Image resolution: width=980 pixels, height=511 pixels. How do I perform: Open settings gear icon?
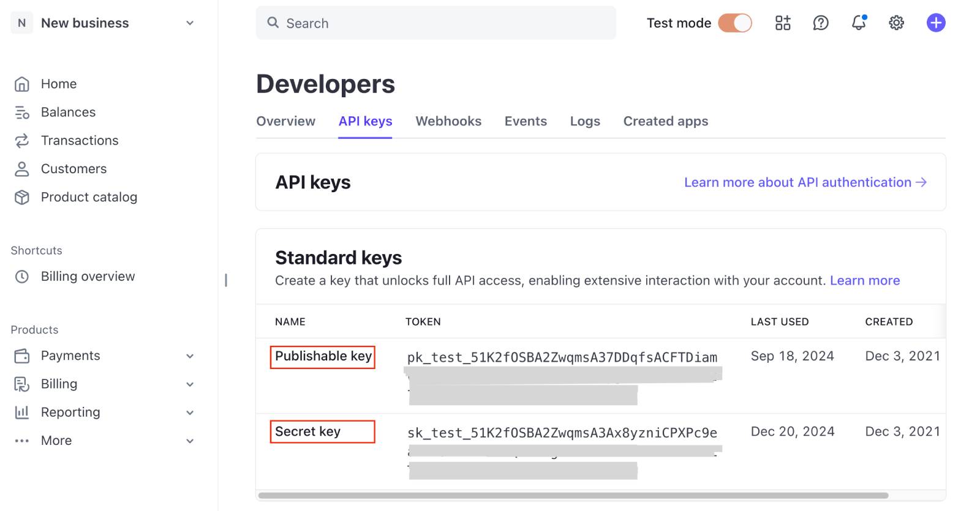tap(896, 23)
